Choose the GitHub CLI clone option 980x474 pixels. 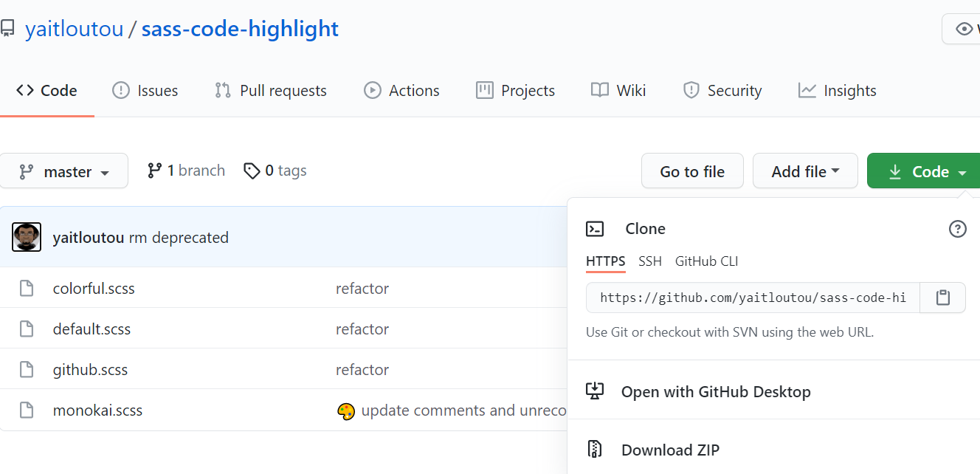tap(706, 261)
